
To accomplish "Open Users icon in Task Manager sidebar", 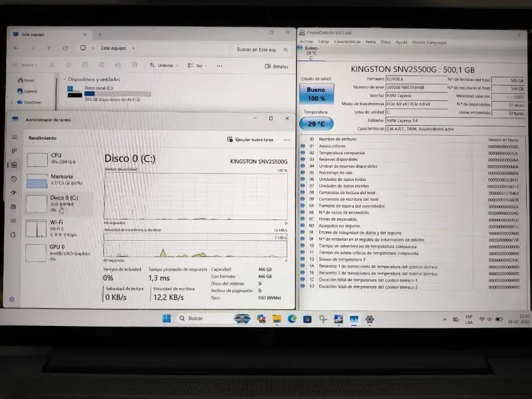I will [x=13, y=207].
